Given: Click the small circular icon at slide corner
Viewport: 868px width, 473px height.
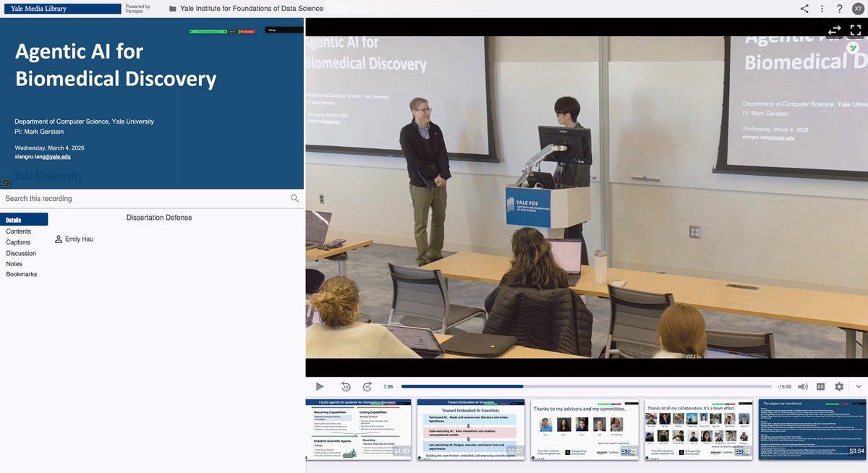Looking at the screenshot, I should pos(6,183).
